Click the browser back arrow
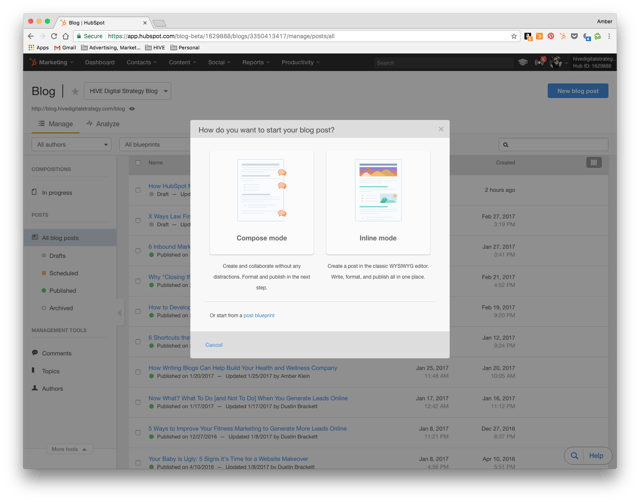640x502 pixels. tap(31, 36)
